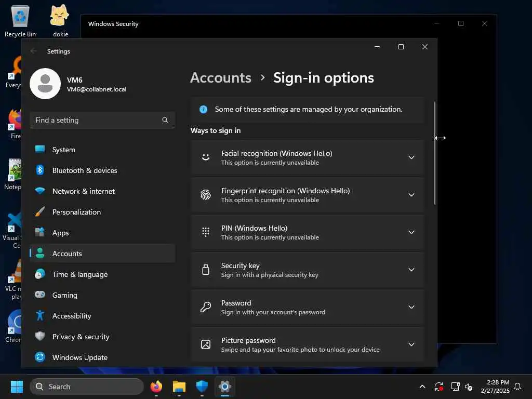Click the taskbar Search box
The width and height of the screenshot is (532, 399).
pyautogui.click(x=87, y=387)
